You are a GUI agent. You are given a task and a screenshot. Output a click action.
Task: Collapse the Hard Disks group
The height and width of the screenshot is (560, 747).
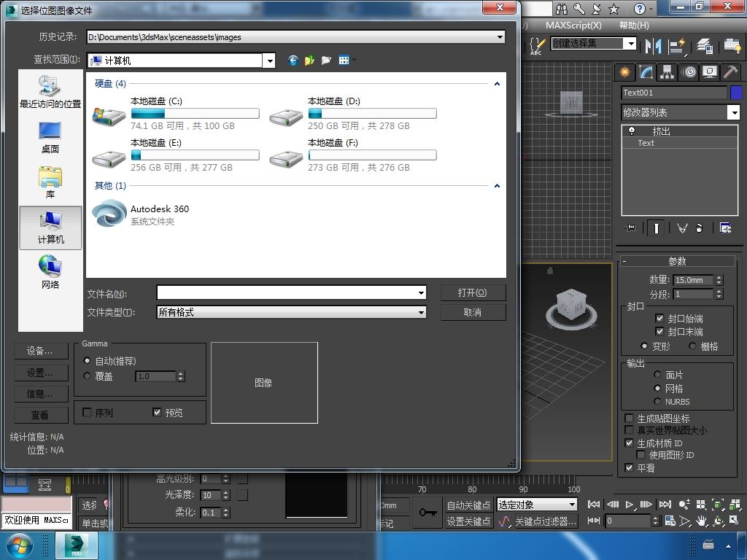pos(497,84)
